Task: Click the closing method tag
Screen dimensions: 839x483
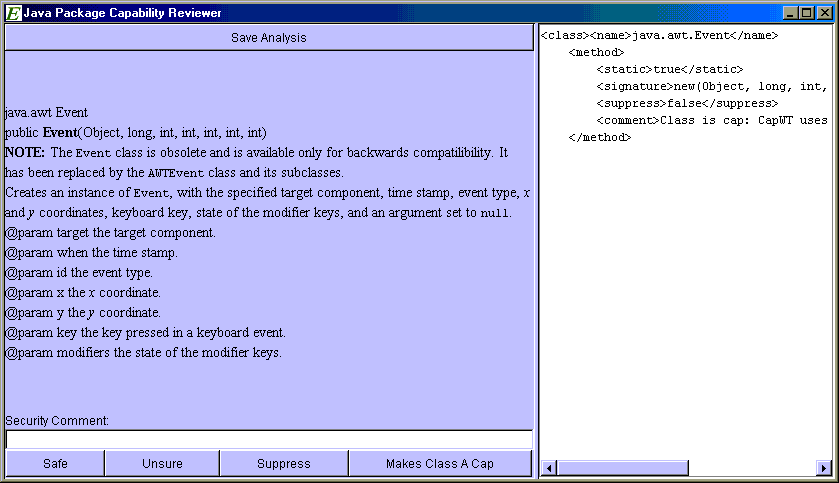Action: pyautogui.click(x=599, y=137)
